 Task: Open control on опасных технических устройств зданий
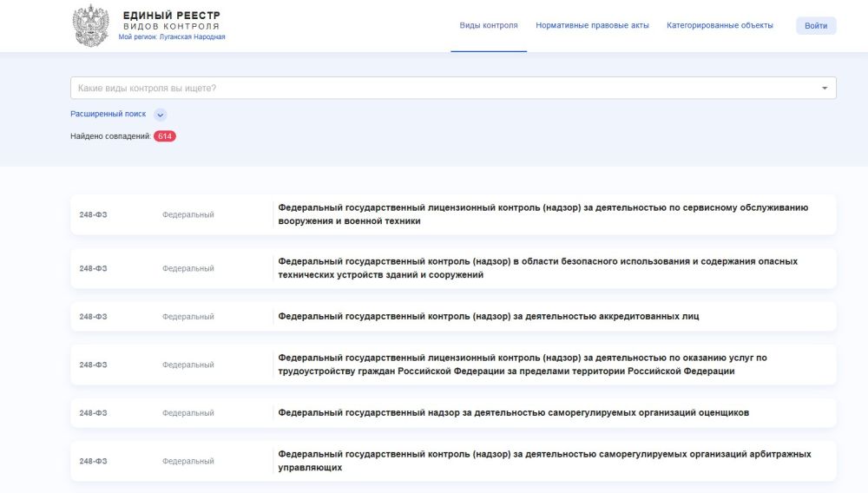pyautogui.click(x=537, y=268)
